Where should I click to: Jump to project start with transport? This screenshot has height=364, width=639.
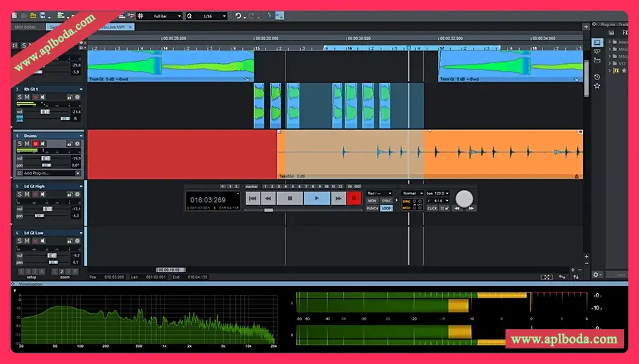pyautogui.click(x=253, y=199)
